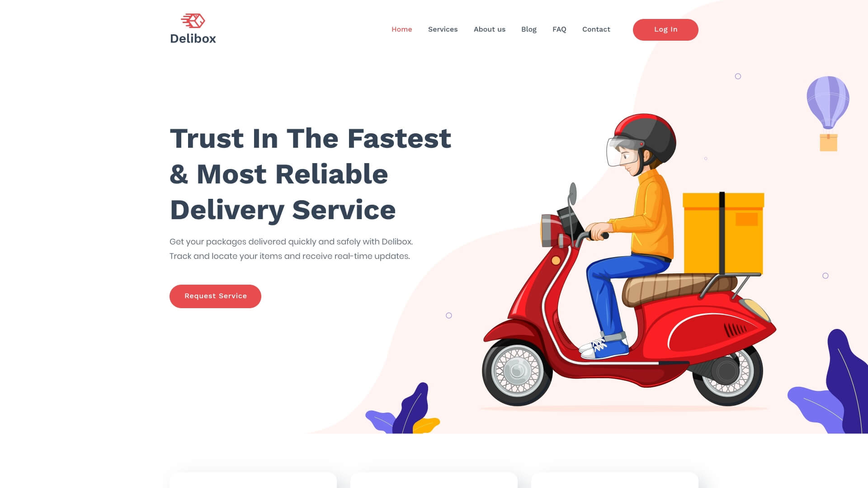Click the Home navigation menu item
This screenshot has height=488, width=868.
[x=402, y=29]
